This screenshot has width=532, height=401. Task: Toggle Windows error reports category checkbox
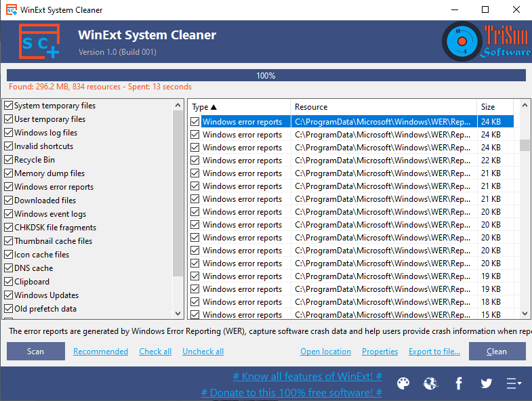[x=9, y=187]
